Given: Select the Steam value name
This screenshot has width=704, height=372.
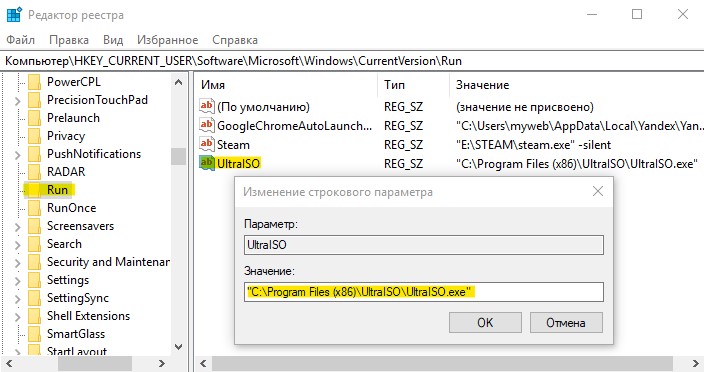Looking at the screenshot, I should click(x=233, y=145).
